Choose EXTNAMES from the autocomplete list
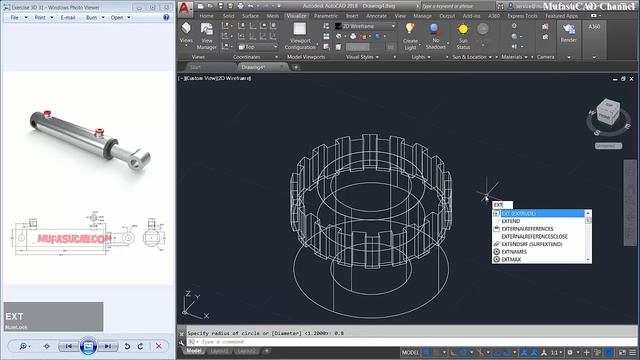The width and height of the screenshot is (640, 360). click(539, 252)
